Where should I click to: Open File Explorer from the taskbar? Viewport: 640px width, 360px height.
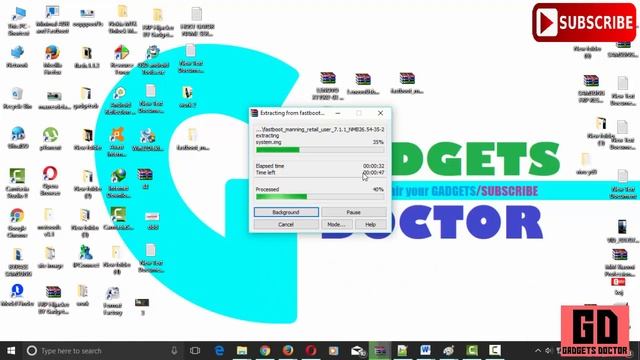pyautogui.click(x=242, y=351)
